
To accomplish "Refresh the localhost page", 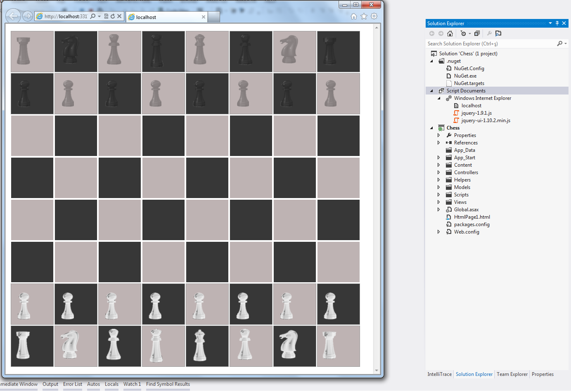I will pos(113,16).
